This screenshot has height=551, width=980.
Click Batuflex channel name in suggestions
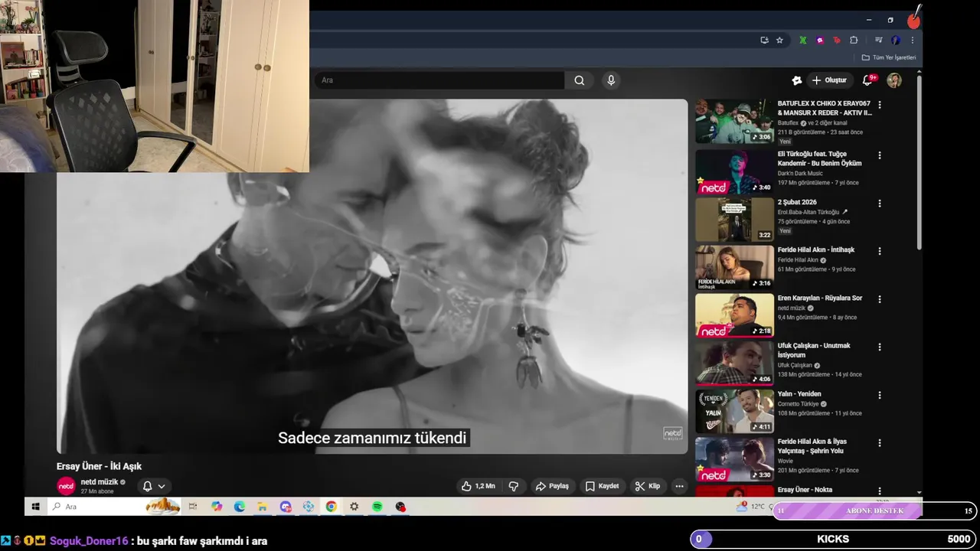(788, 122)
